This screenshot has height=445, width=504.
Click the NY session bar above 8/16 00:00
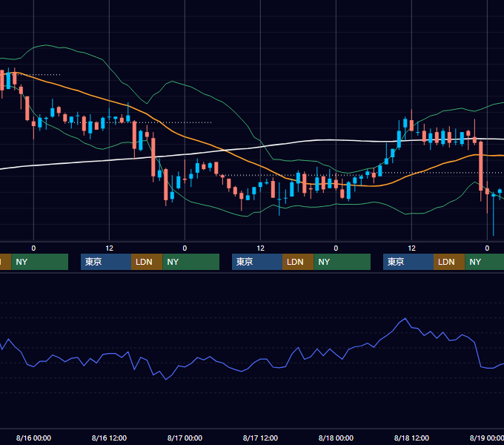pyautogui.click(x=40, y=262)
